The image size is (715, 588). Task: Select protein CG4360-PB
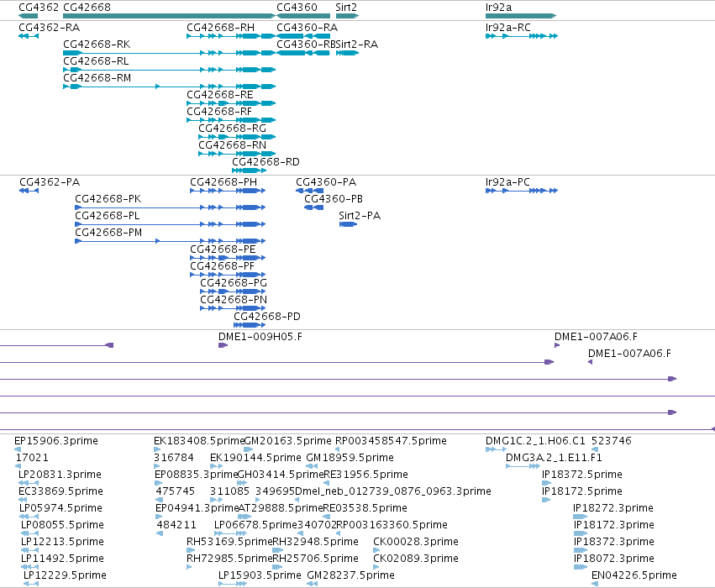pos(334,199)
